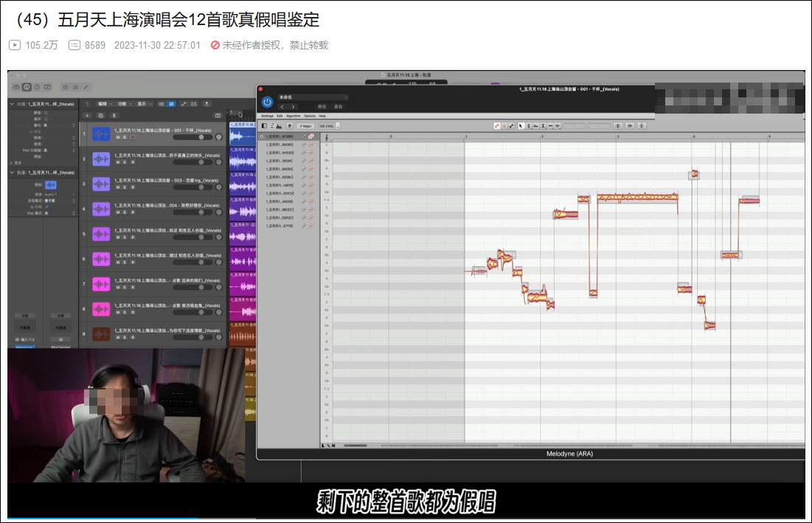Open Melodyne Edit menu
Screen dimensions: 812x523
tap(280, 116)
